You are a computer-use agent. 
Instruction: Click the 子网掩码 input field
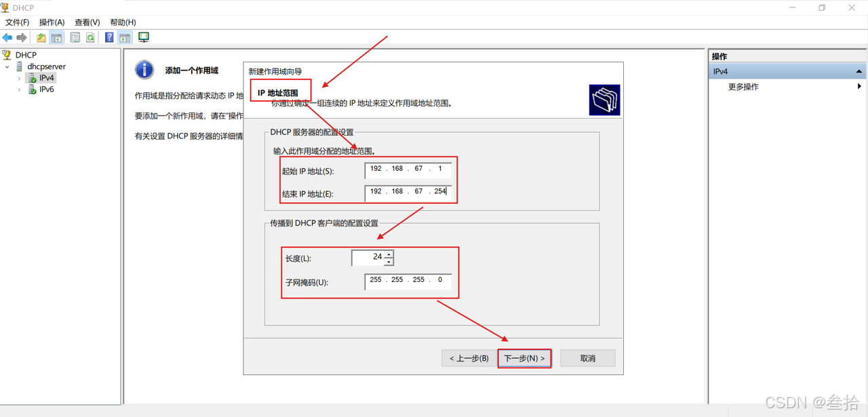coord(408,281)
